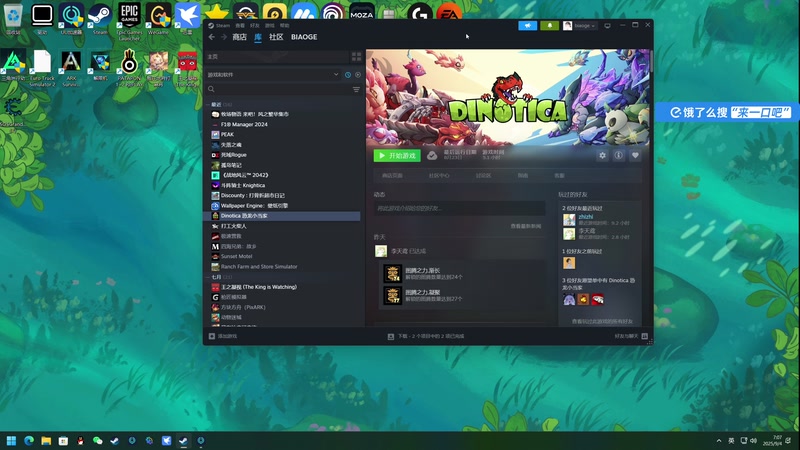Click the blue announcements megaphone button

click(x=528, y=26)
